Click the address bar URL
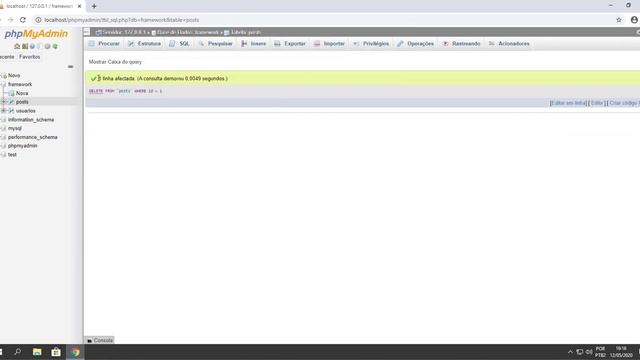The image size is (640, 360). pyautogui.click(x=122, y=20)
